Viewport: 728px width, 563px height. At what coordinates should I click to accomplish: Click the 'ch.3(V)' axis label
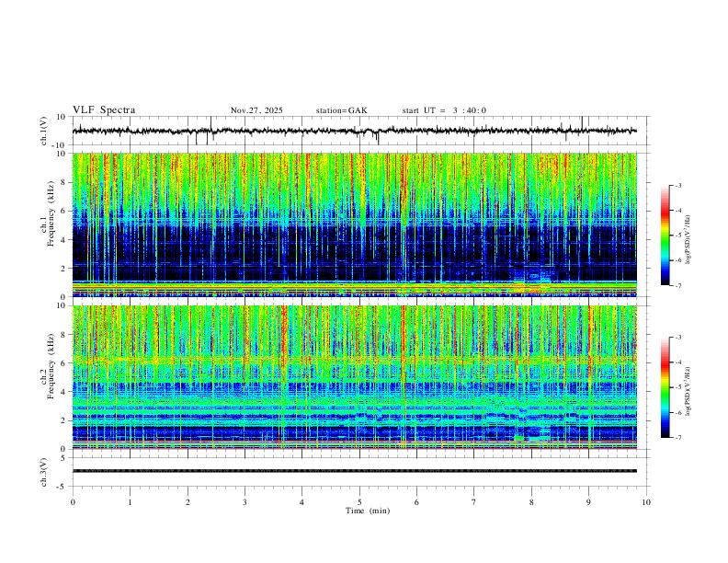tap(44, 473)
